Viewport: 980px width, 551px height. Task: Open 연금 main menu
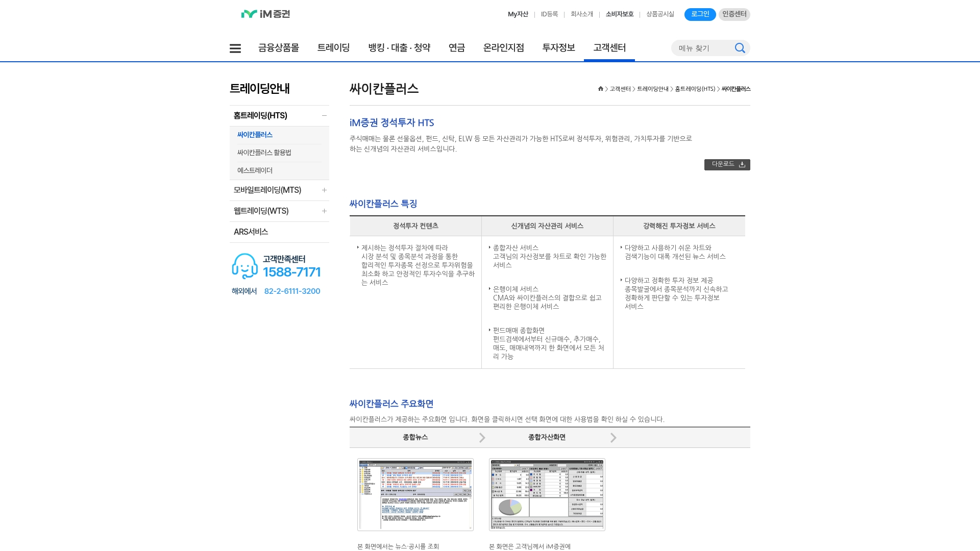coord(457,48)
